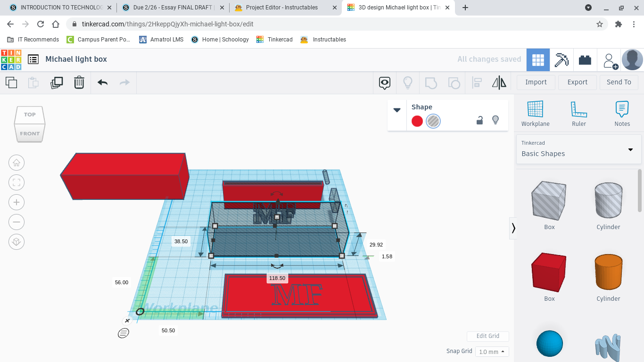Select the Ruler tool
644x362 pixels.
[578, 114]
